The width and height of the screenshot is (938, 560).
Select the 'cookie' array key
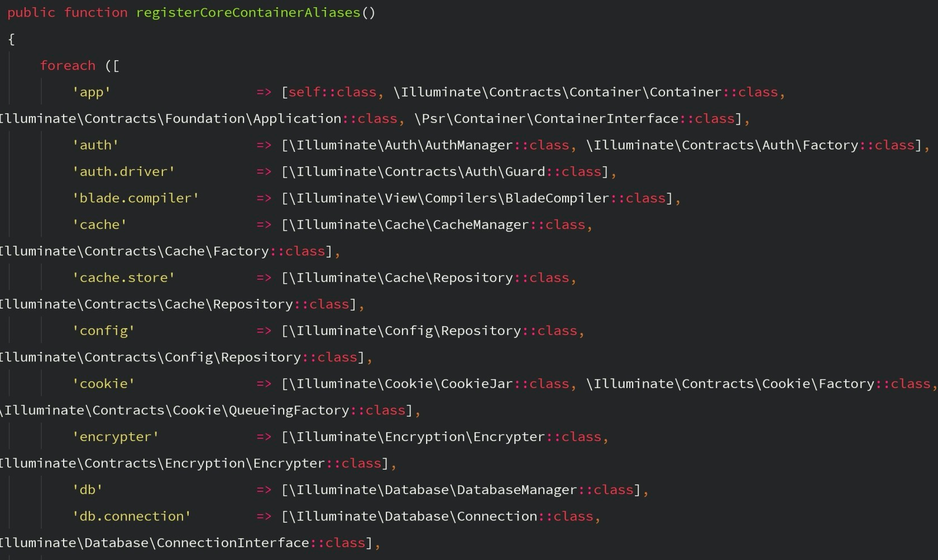pyautogui.click(x=103, y=384)
